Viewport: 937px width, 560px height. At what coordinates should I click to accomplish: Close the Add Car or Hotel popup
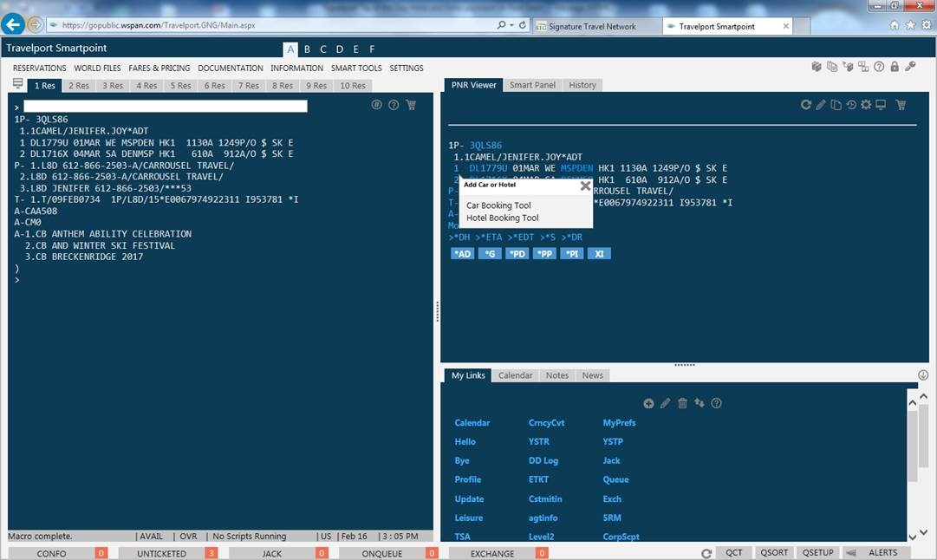586,186
